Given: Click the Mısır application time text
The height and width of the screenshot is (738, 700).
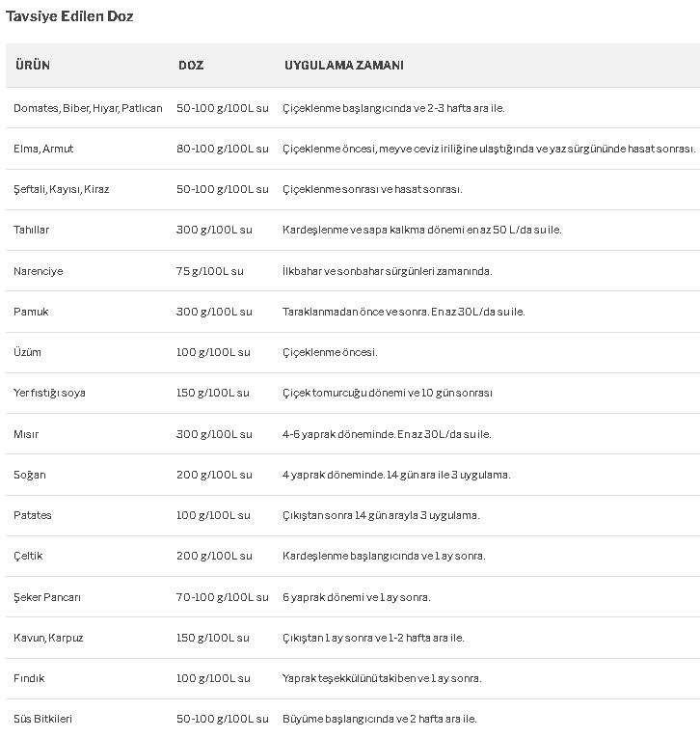Looking at the screenshot, I should tap(387, 434).
